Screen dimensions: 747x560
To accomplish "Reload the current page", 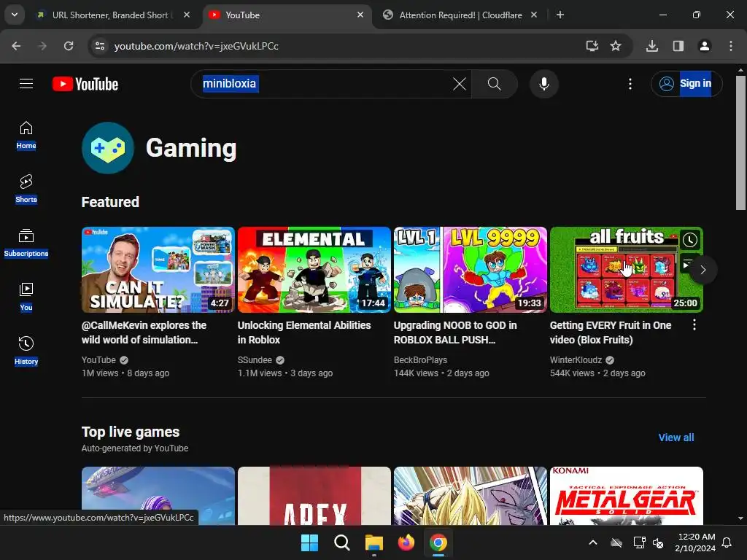I will coord(69,46).
